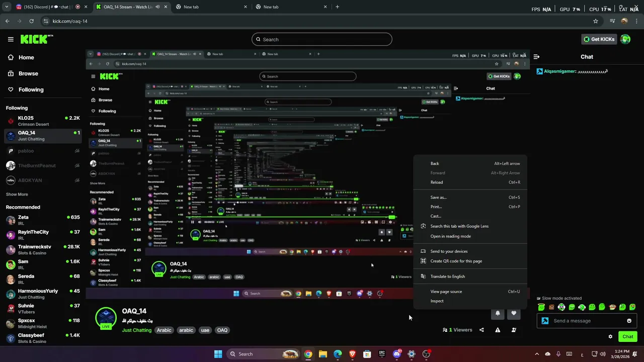Click the moderator user icon beside report
Viewport: 644px width, 362px height.
pyautogui.click(x=514, y=330)
